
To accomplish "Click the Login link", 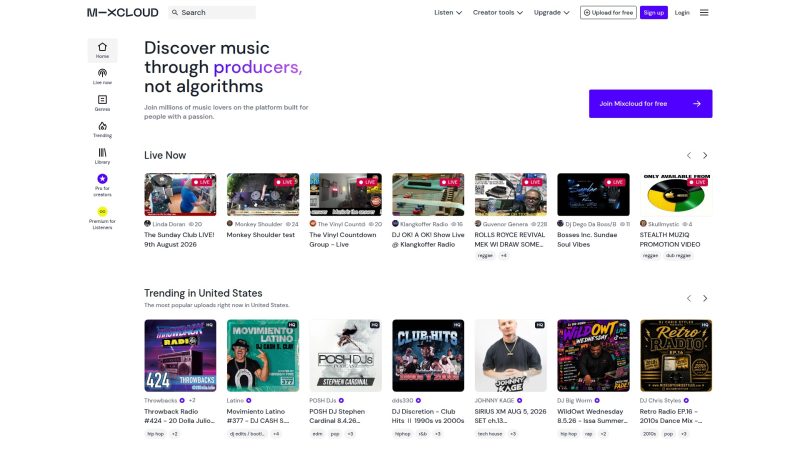I will (x=682, y=12).
